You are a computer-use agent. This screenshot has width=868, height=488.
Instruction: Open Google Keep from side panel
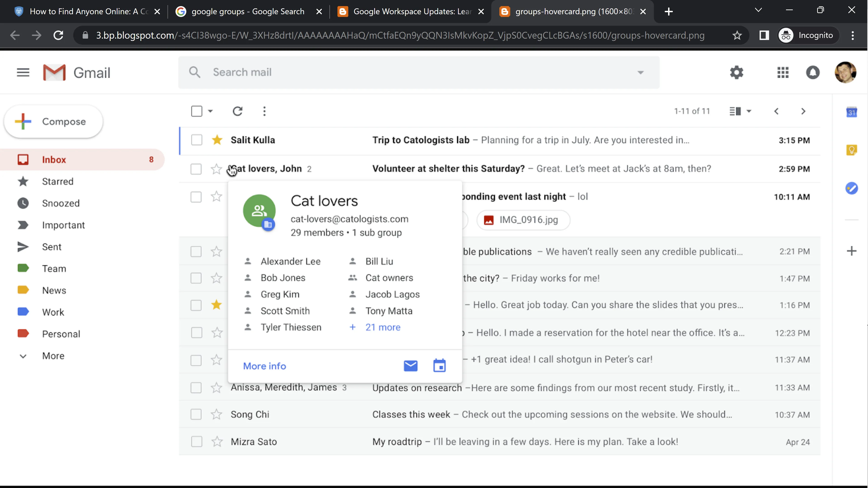[852, 150]
